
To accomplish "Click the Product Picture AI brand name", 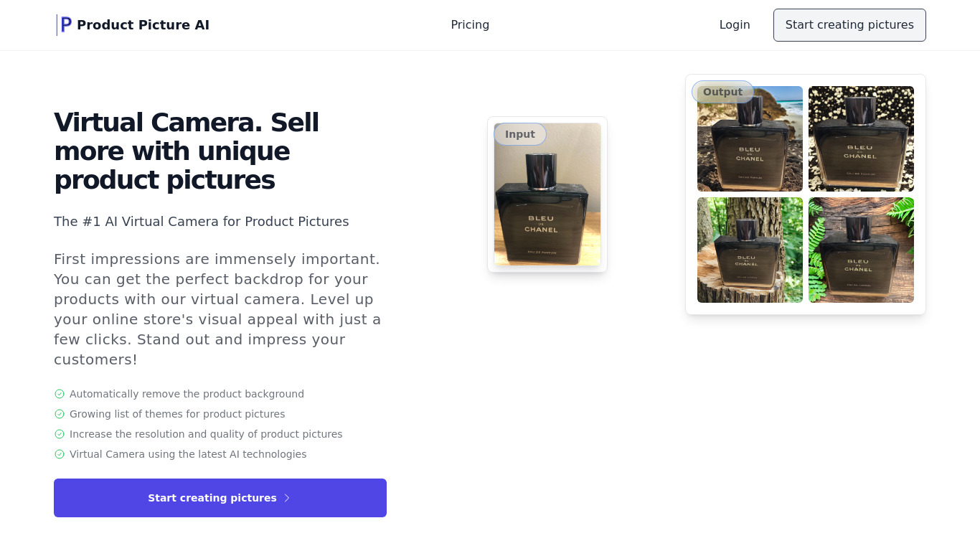I will [x=143, y=25].
